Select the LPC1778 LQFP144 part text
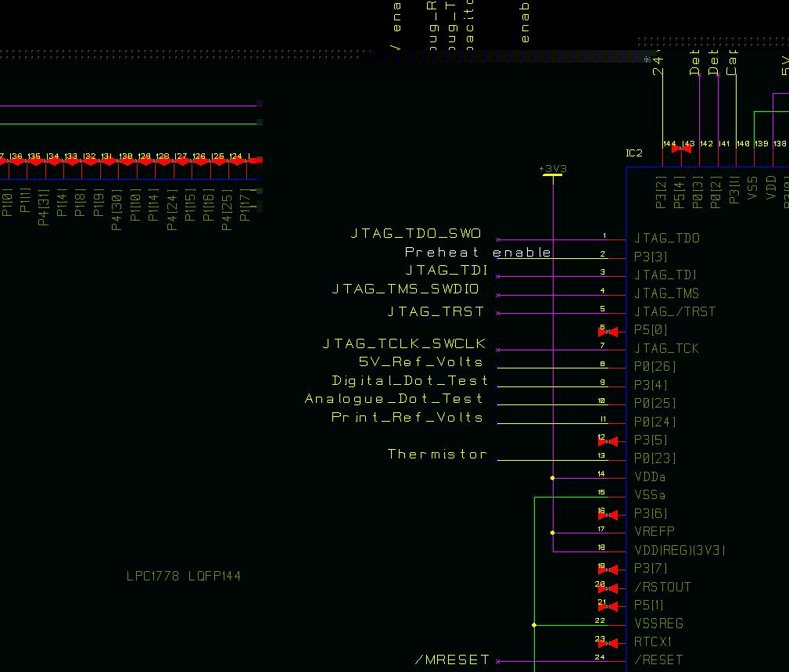 (184, 576)
